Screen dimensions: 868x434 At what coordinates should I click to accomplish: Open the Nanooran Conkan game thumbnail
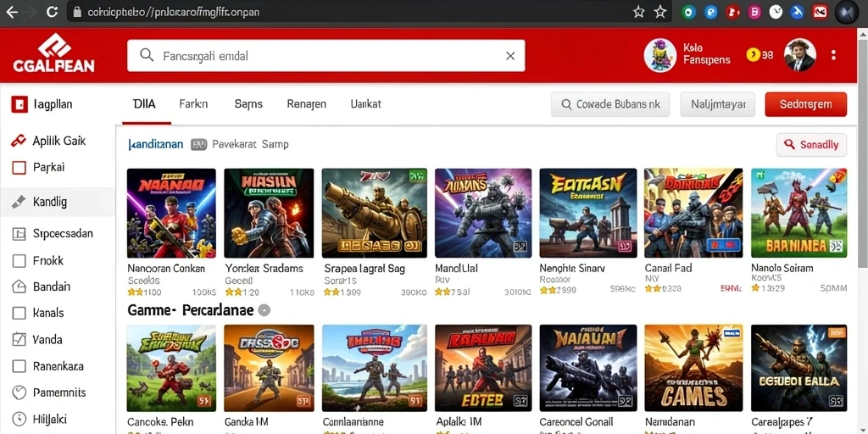click(x=171, y=213)
